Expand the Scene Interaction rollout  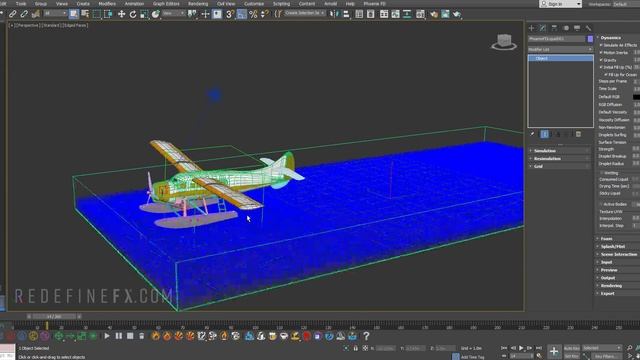(x=618, y=254)
